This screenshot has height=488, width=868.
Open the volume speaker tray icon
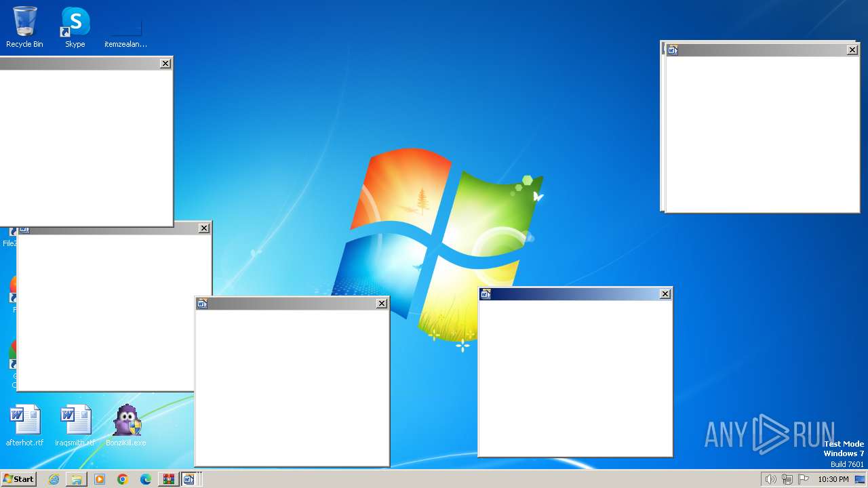[x=770, y=479]
